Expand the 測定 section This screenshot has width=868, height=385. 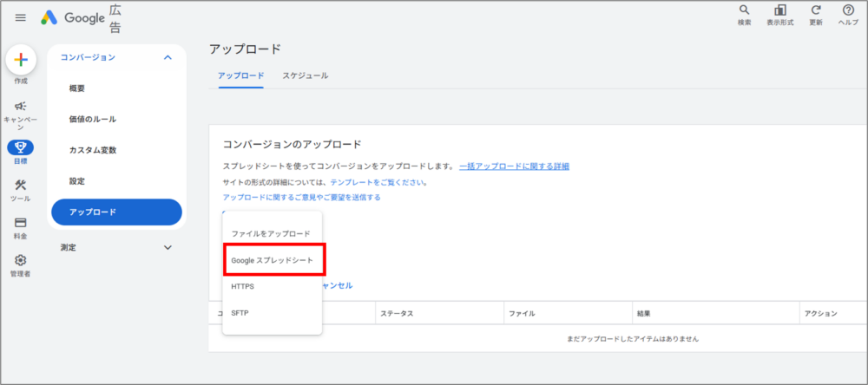(x=168, y=247)
